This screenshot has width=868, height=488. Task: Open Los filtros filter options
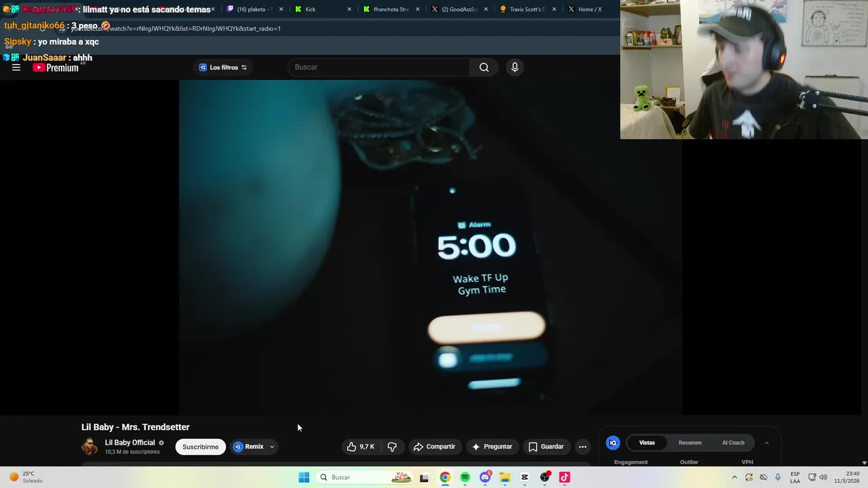[x=223, y=67]
